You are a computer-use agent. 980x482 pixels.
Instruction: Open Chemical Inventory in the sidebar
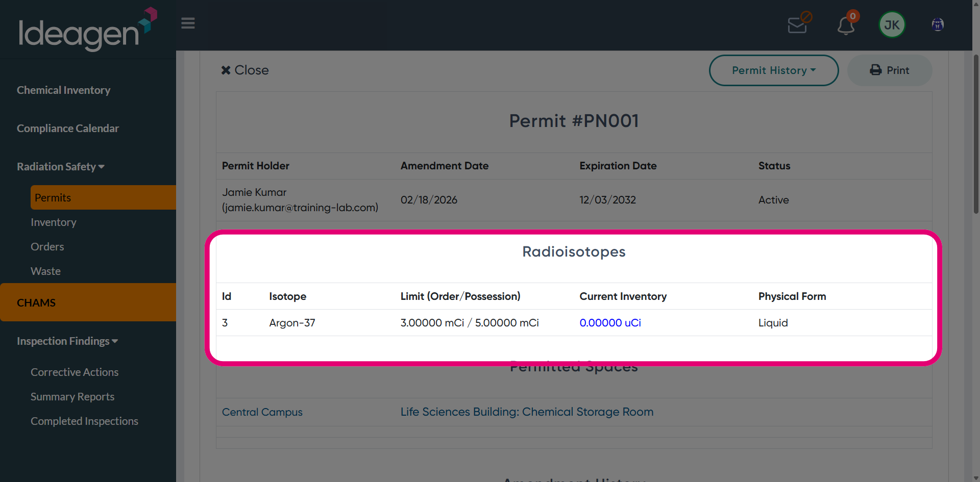(63, 90)
